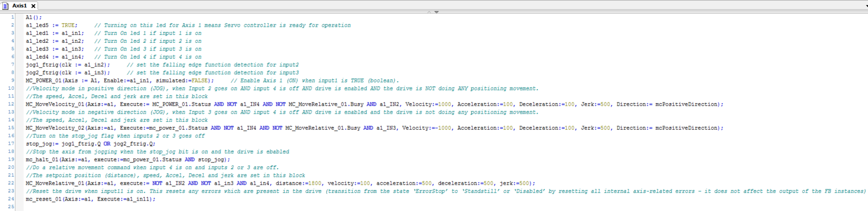Select the Axis1 editor tab
The width and height of the screenshot is (868, 211).
19,5
